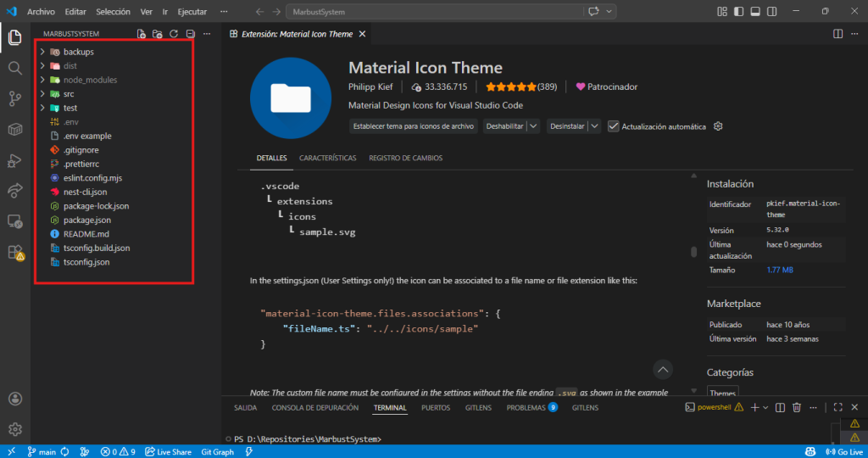Split the editor to the right

coord(838,34)
